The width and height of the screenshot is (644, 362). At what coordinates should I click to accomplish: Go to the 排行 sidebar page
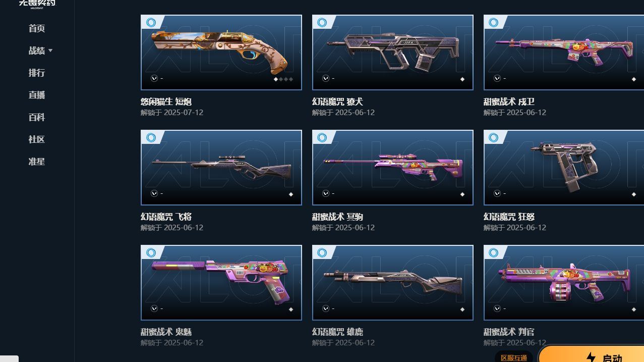pos(37,73)
